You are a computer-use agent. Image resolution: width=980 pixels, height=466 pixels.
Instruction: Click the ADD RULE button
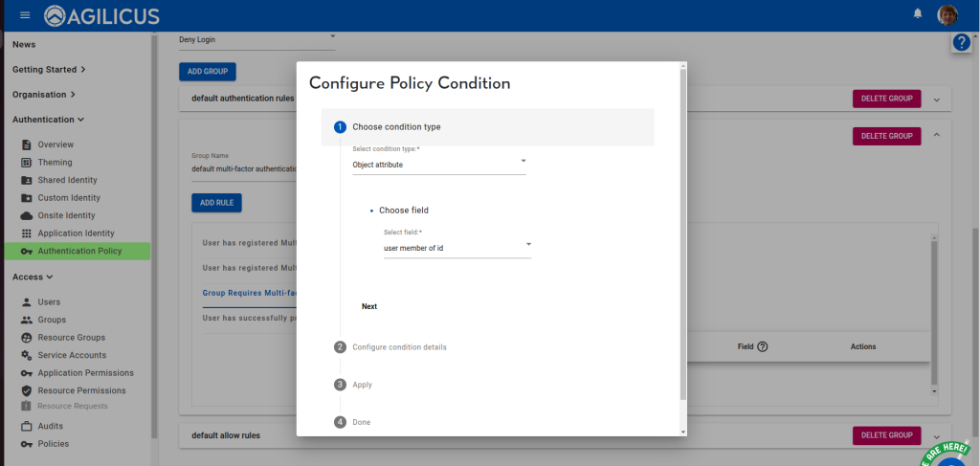click(x=216, y=203)
